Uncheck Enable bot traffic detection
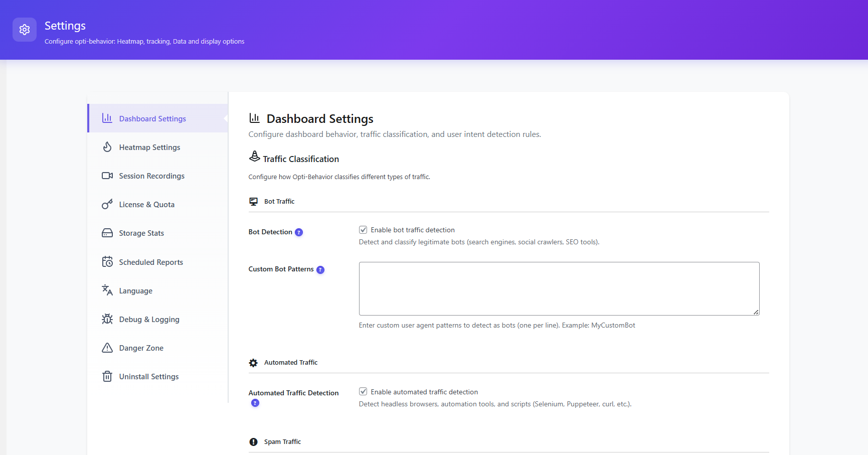The width and height of the screenshot is (868, 455). 363,229
